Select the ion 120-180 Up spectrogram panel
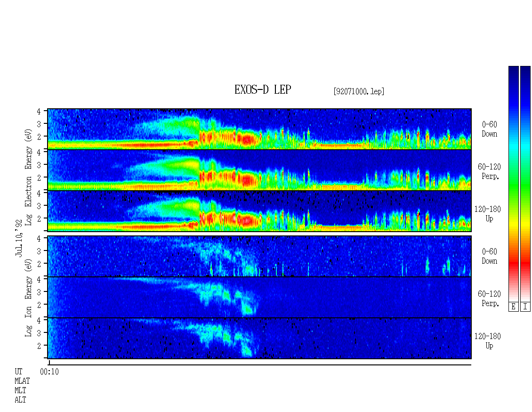This screenshot has height=412, width=532. point(259,339)
